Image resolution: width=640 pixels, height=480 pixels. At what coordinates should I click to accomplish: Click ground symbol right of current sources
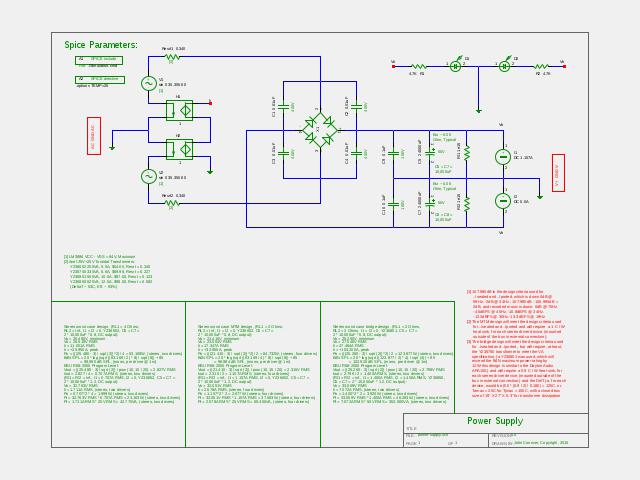(x=540, y=197)
